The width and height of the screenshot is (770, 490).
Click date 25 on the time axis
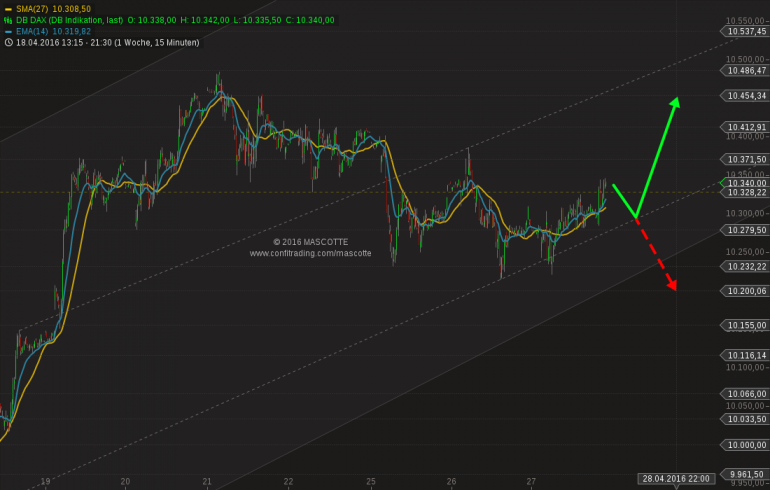(371, 482)
